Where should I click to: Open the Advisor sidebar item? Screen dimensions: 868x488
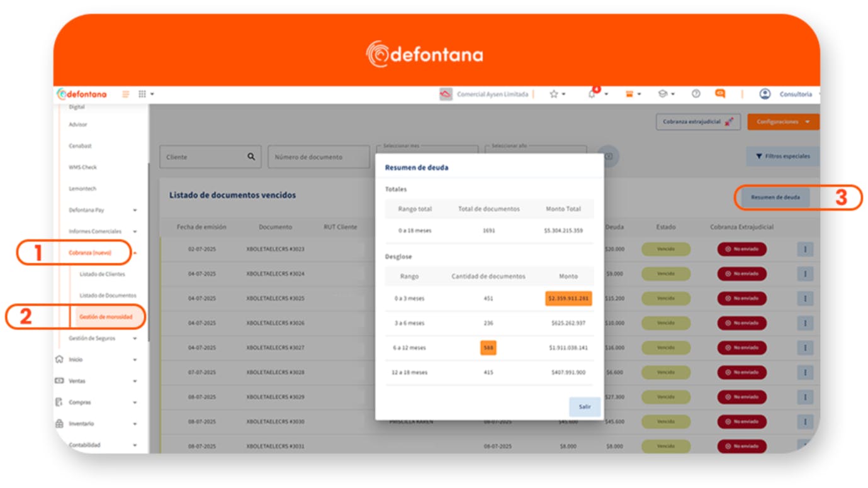[78, 125]
